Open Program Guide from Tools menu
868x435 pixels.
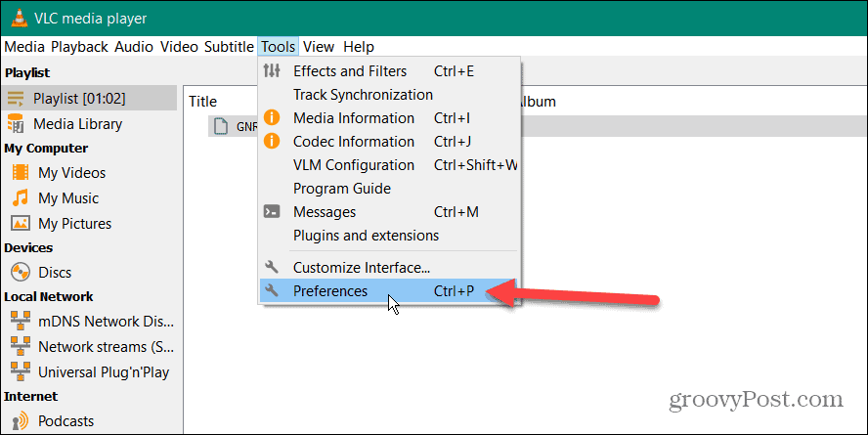tap(390, 189)
